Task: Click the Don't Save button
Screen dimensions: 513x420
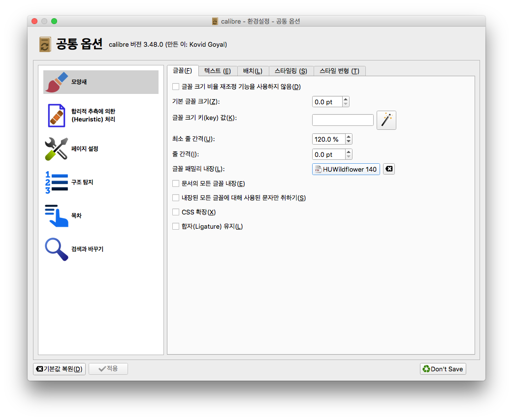Action: coord(443,369)
